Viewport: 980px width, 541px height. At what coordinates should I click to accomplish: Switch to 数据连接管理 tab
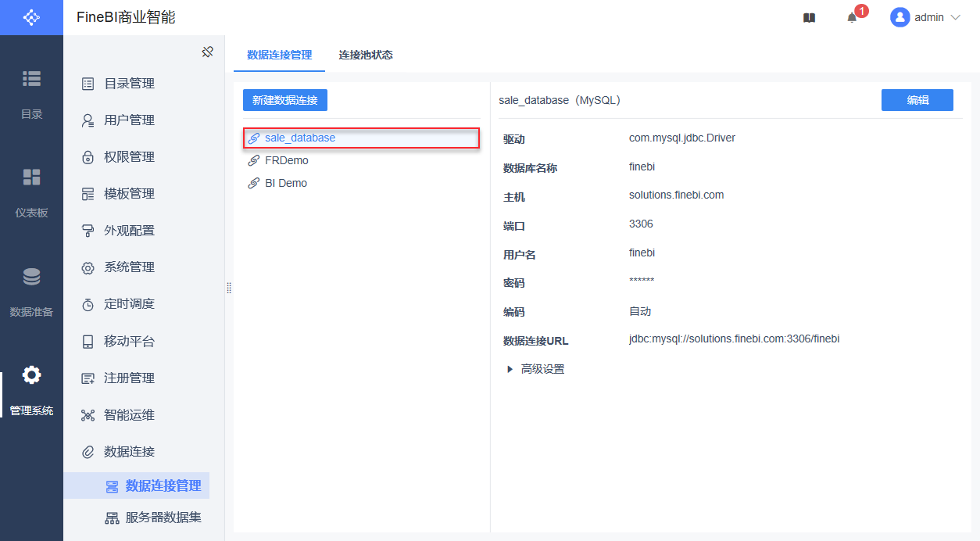(x=279, y=55)
